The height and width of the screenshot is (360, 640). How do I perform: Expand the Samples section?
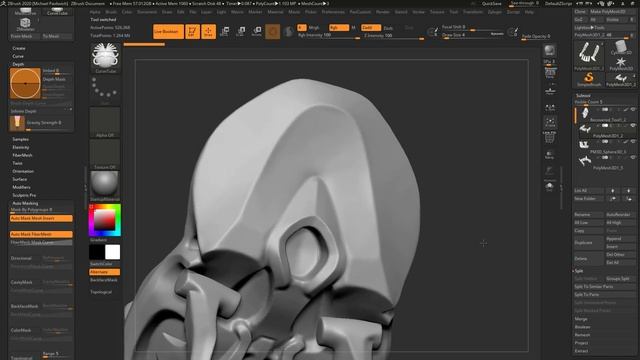tap(20, 139)
